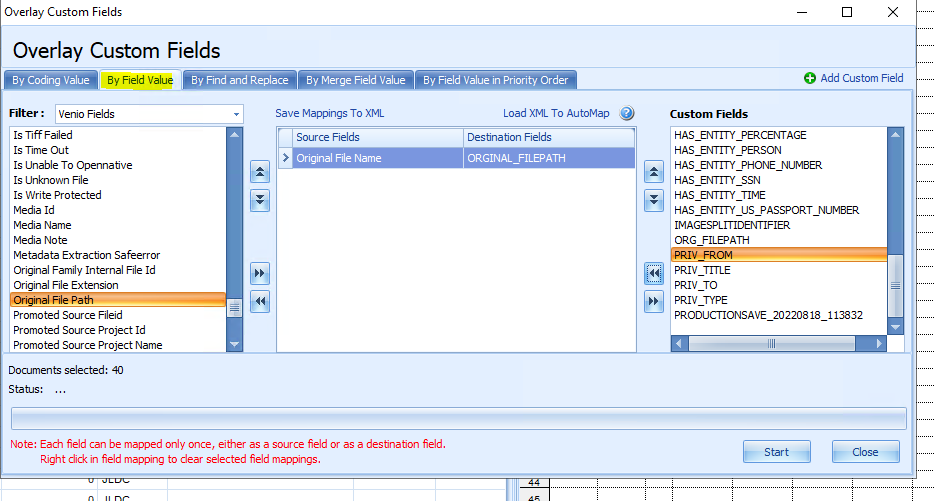
Task: Select the Original File Name mapping cell
Action: click(378, 158)
